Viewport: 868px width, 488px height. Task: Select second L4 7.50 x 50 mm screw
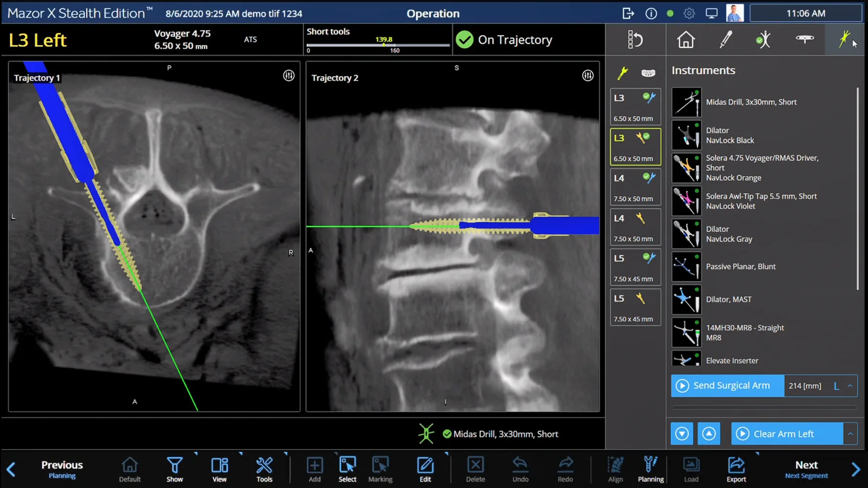click(635, 226)
